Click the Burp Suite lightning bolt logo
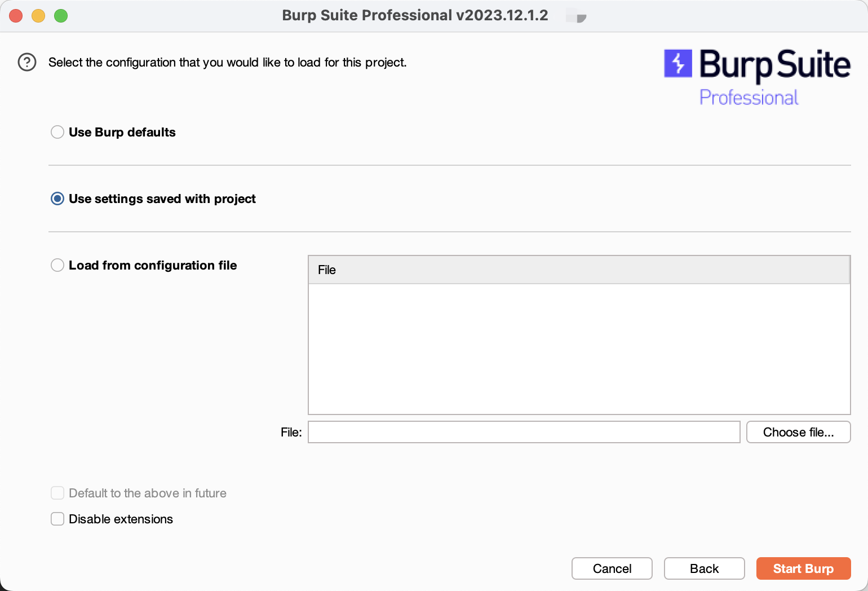868x591 pixels. click(677, 63)
